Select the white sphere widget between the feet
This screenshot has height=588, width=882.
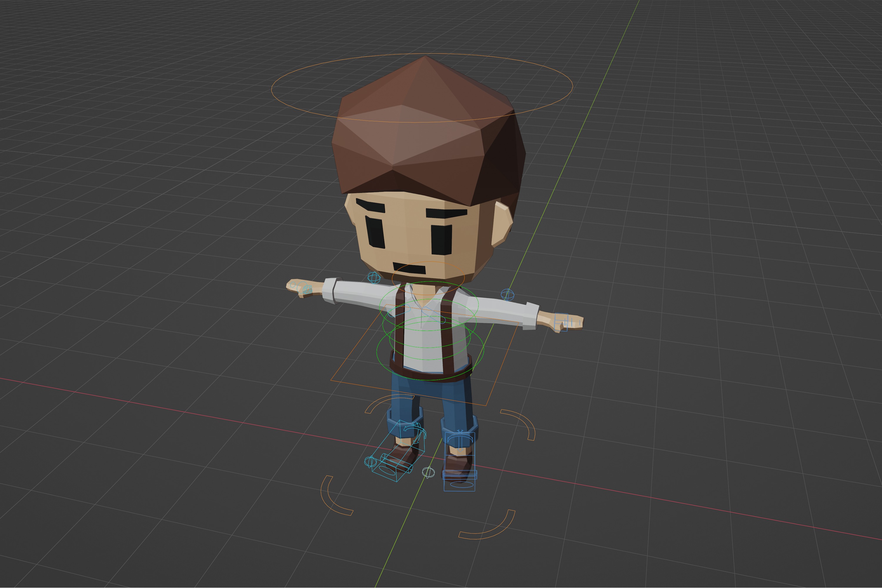point(428,472)
